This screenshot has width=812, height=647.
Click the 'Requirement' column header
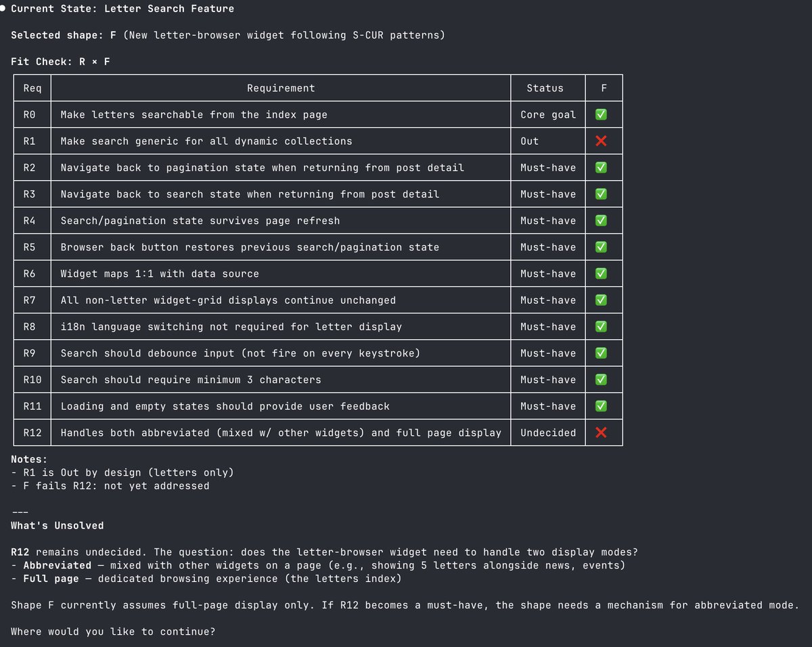coord(281,88)
